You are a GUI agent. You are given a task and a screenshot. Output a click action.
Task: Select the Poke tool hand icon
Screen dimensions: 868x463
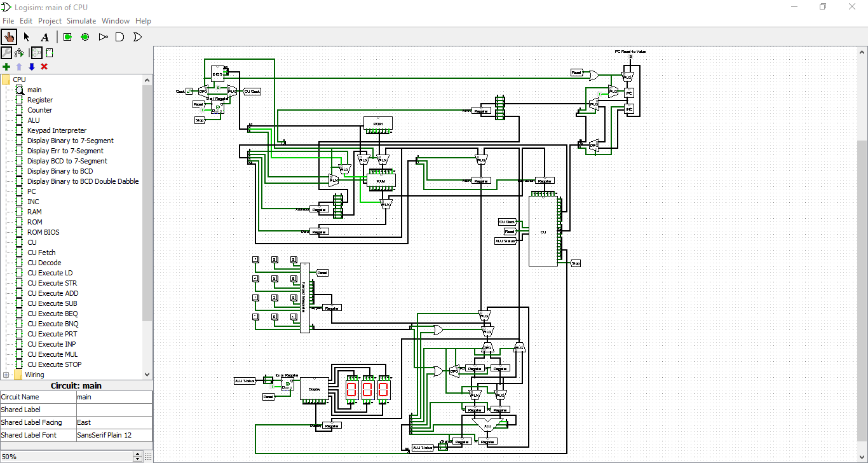tap(9, 36)
